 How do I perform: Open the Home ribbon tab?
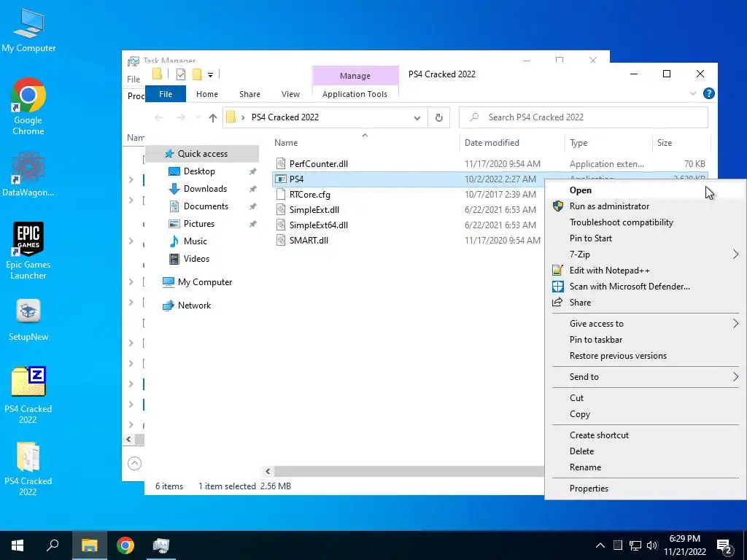(x=206, y=94)
